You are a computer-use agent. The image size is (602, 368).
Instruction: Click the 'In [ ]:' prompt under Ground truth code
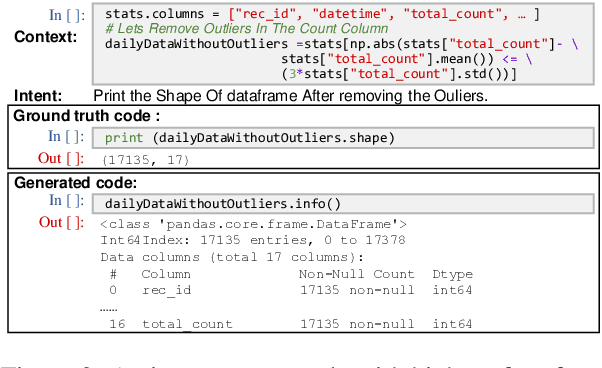66,136
